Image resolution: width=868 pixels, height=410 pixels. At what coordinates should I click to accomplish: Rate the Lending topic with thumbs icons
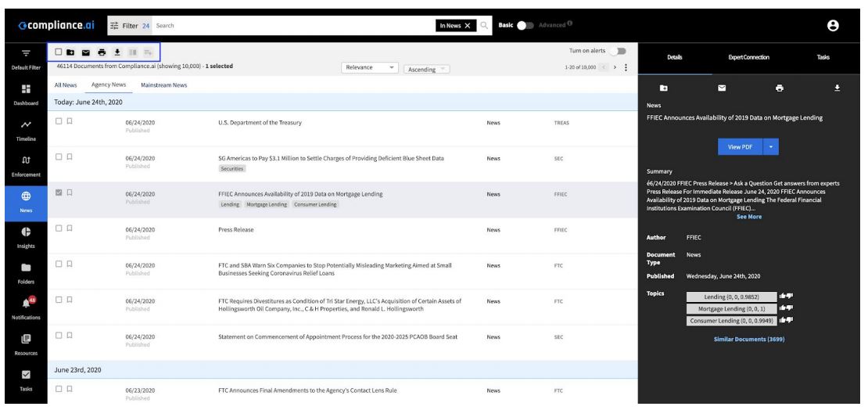pos(786,297)
